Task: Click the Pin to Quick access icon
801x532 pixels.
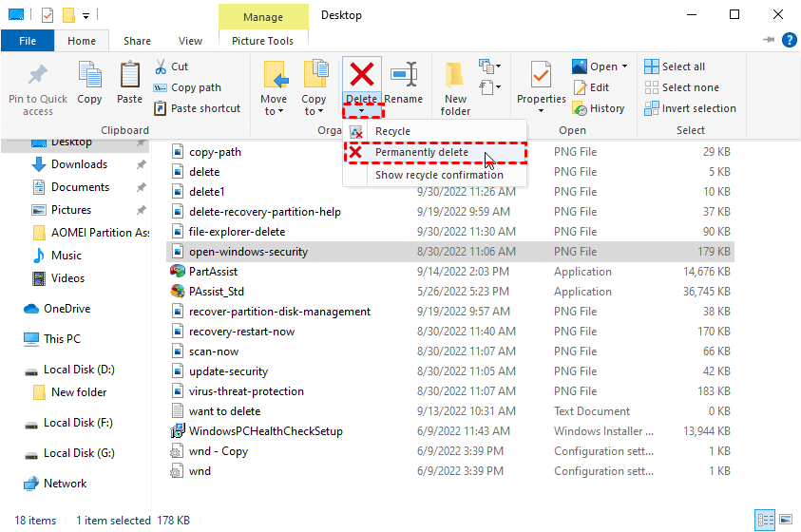Action: pos(37,75)
